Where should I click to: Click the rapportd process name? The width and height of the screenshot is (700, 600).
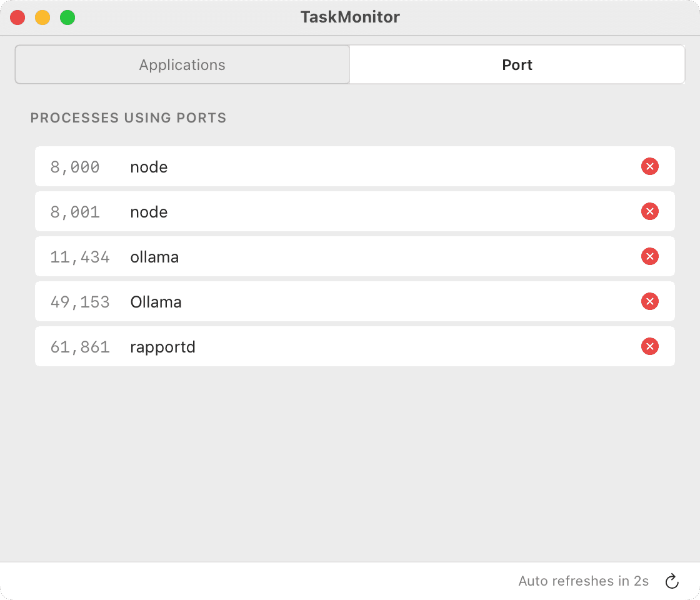(x=162, y=347)
